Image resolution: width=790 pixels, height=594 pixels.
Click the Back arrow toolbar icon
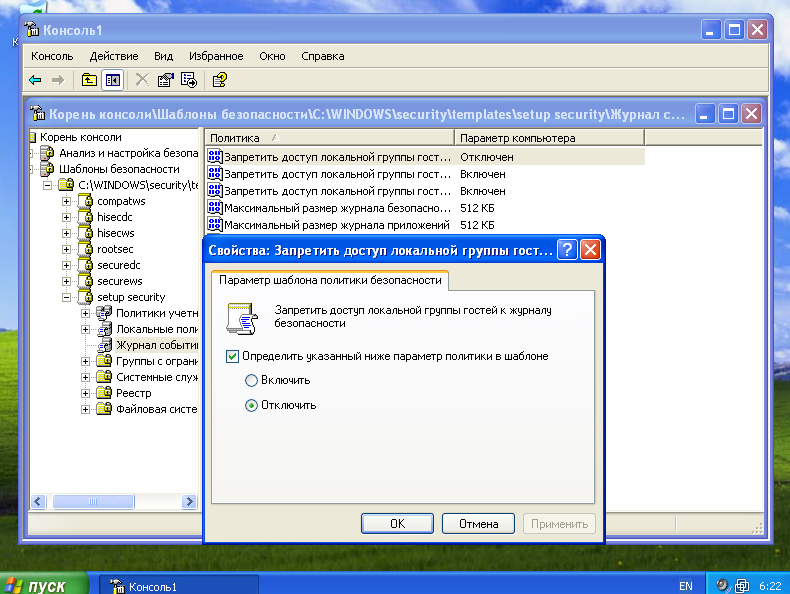[35, 80]
